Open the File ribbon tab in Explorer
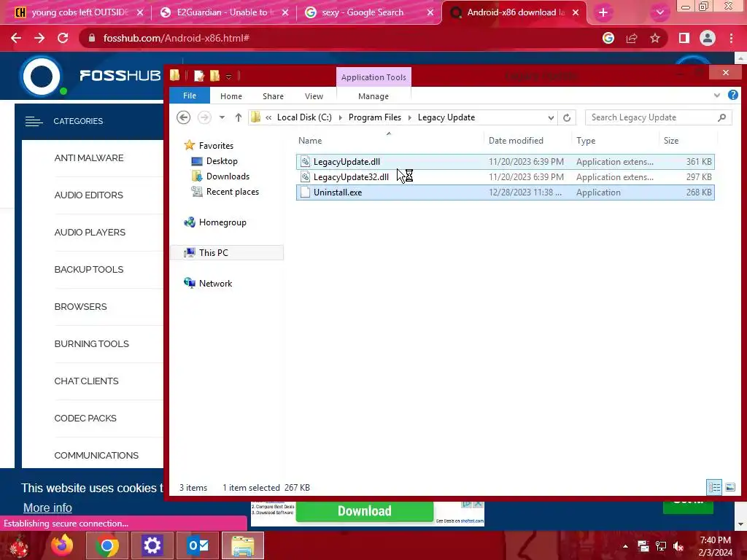 [189, 96]
